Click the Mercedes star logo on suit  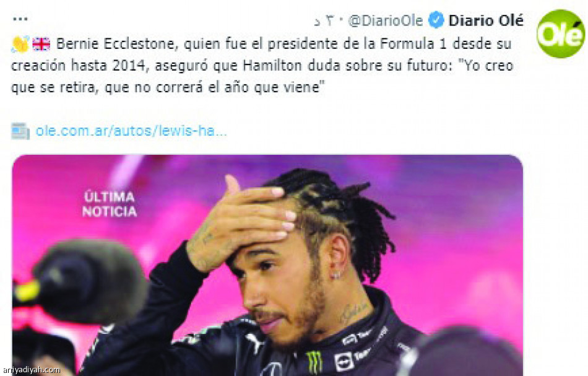272,369
